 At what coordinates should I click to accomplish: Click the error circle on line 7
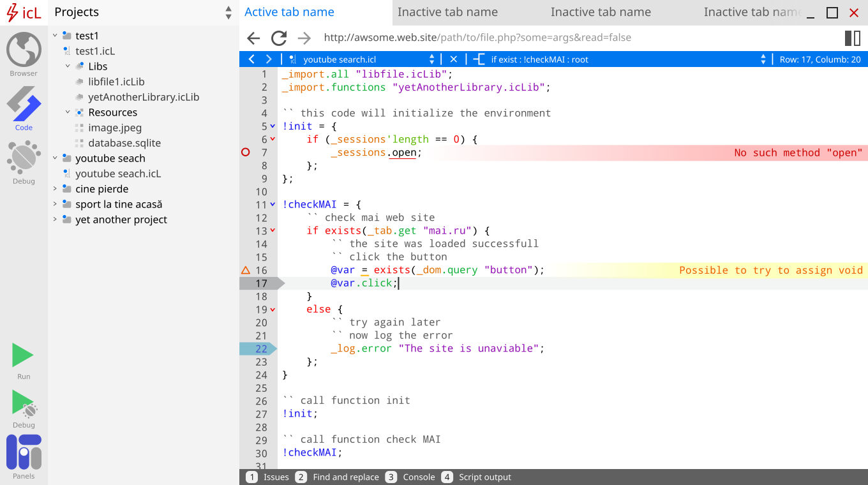coord(246,153)
